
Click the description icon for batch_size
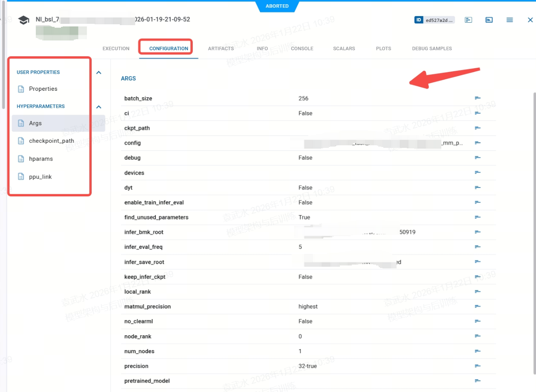[x=478, y=98]
